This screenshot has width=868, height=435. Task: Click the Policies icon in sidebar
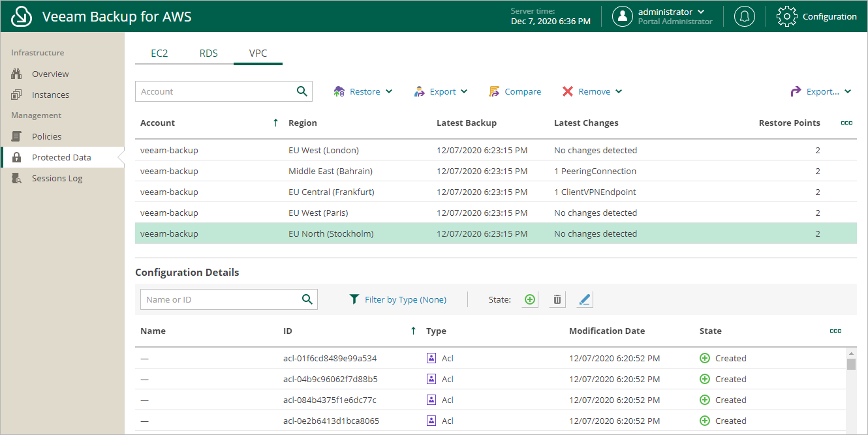point(17,137)
